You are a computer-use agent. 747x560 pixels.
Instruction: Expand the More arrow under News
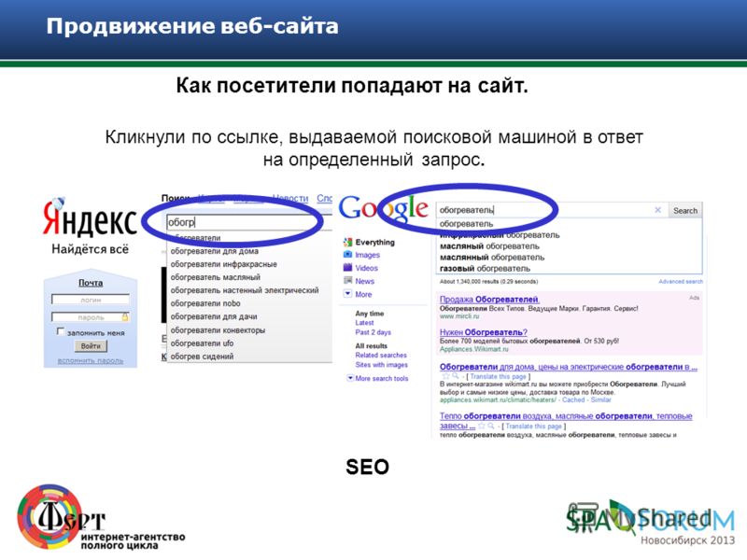click(347, 294)
